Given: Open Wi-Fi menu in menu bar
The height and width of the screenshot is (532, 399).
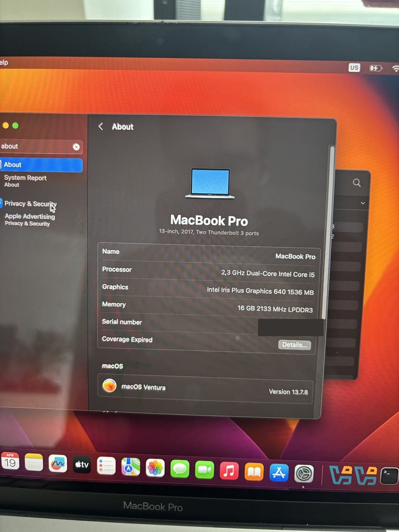Looking at the screenshot, I should [x=395, y=69].
